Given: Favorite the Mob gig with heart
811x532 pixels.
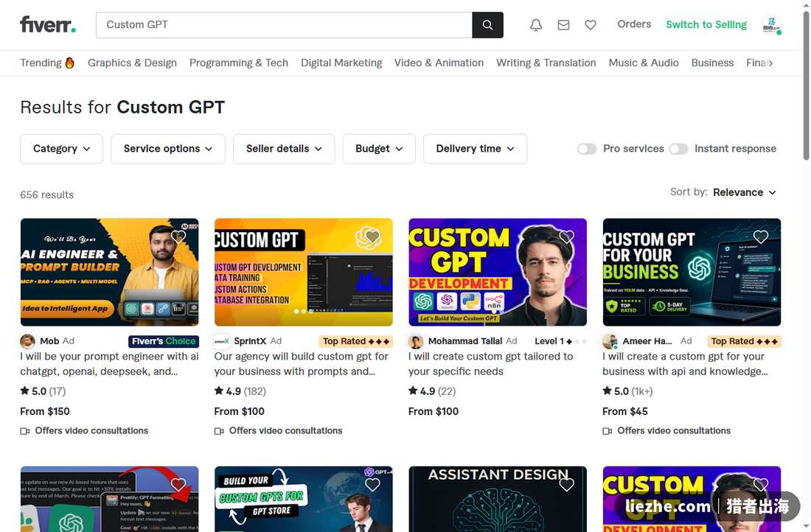Looking at the screenshot, I should (x=178, y=237).
